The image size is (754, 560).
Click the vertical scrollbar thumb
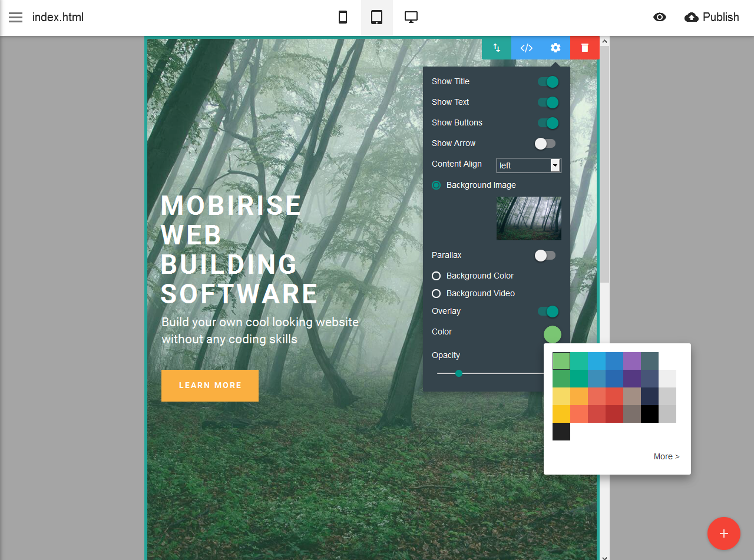pyautogui.click(x=604, y=164)
